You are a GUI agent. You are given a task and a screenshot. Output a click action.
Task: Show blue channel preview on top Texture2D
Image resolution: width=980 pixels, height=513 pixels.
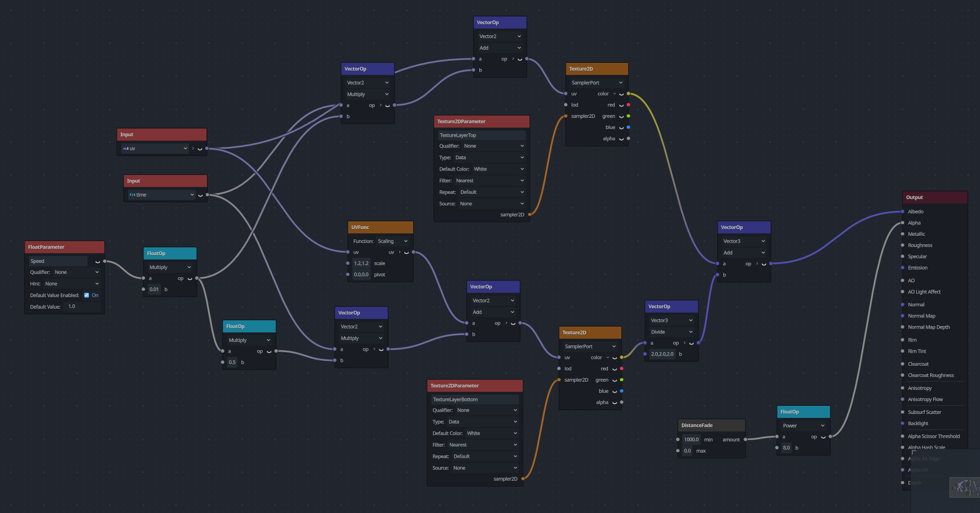pos(621,128)
